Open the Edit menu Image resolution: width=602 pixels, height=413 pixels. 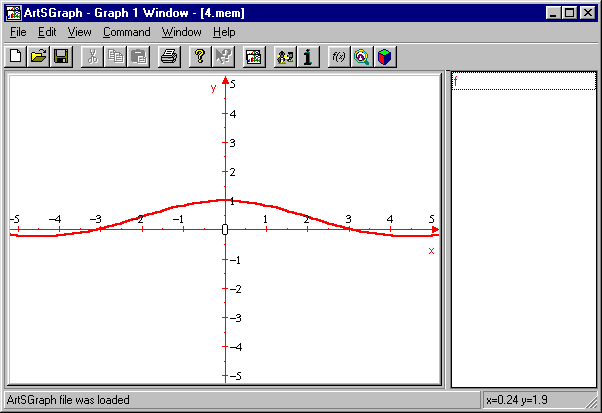pos(47,32)
